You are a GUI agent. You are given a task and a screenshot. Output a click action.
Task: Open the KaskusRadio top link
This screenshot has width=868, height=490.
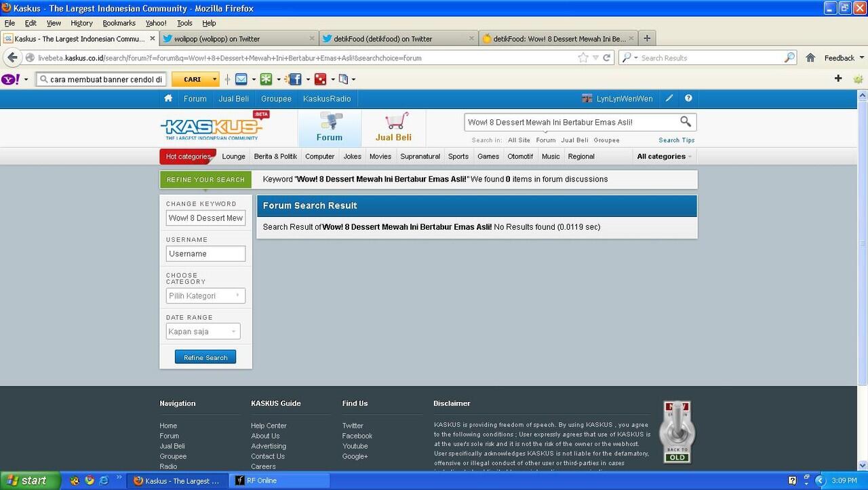coord(327,98)
